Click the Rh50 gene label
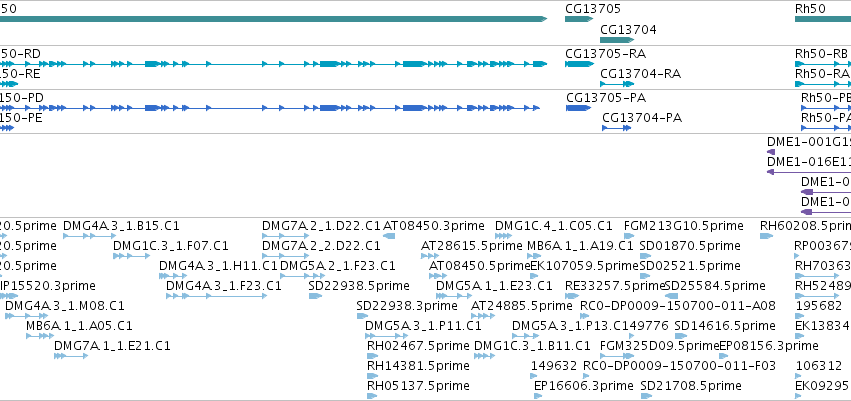The width and height of the screenshot is (851, 401). click(810, 9)
